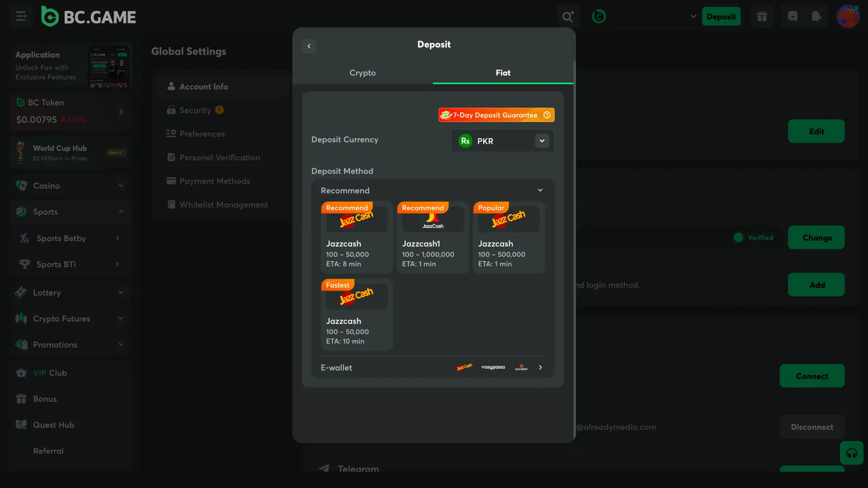Collapse the Recommend deposit methods section
868x488 pixels.
(x=540, y=190)
